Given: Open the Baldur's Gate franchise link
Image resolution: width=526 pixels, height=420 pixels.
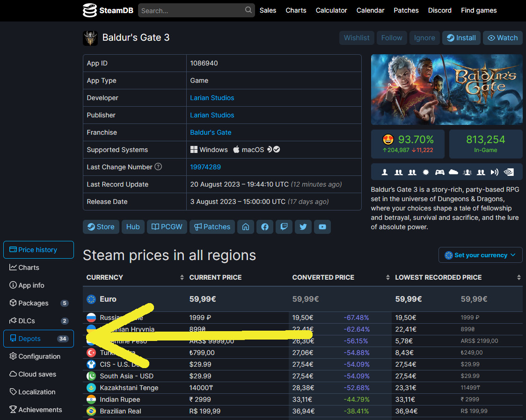Looking at the screenshot, I should 211,132.
